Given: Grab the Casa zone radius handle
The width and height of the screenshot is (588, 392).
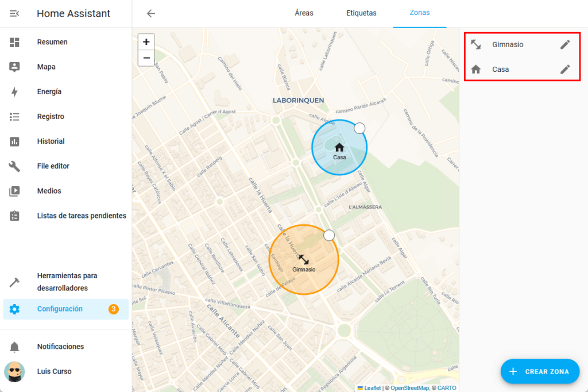Looking at the screenshot, I should pyautogui.click(x=359, y=128).
